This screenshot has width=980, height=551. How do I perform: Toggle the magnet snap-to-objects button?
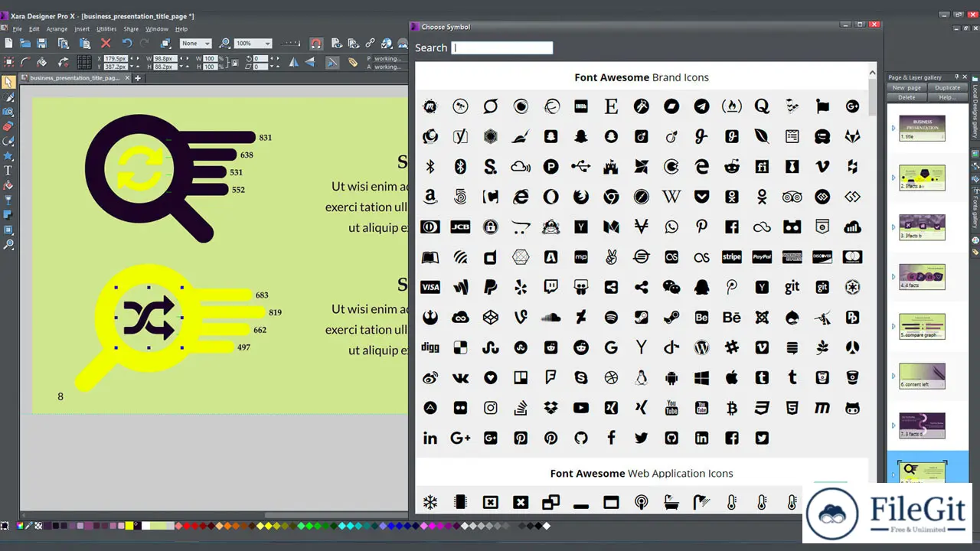click(x=316, y=44)
